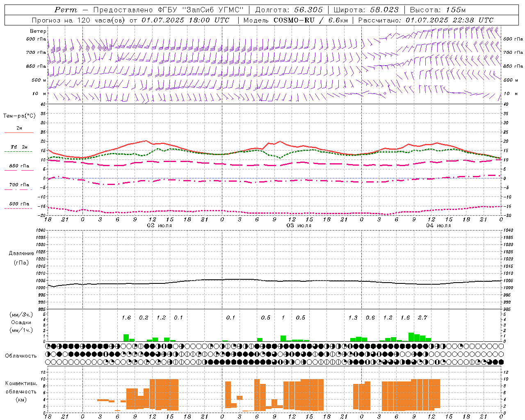Click the '0.6' precipitation amount value
Image resolution: width=525 pixels, height=420 pixels.
(370, 318)
